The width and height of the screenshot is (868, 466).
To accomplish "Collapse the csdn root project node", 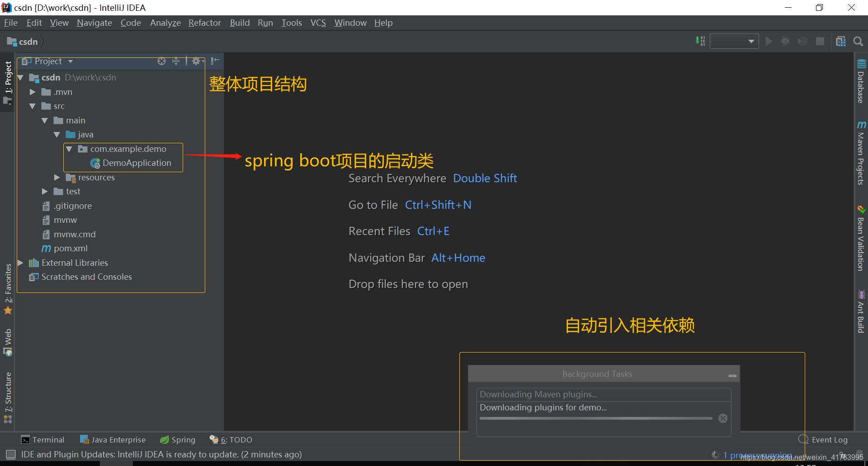I will pos(20,78).
